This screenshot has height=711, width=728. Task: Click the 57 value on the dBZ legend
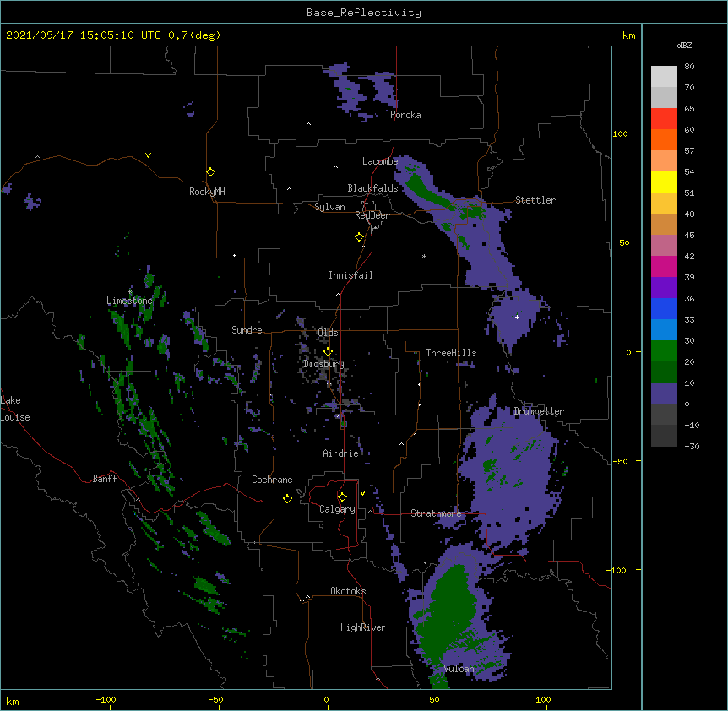click(689, 151)
